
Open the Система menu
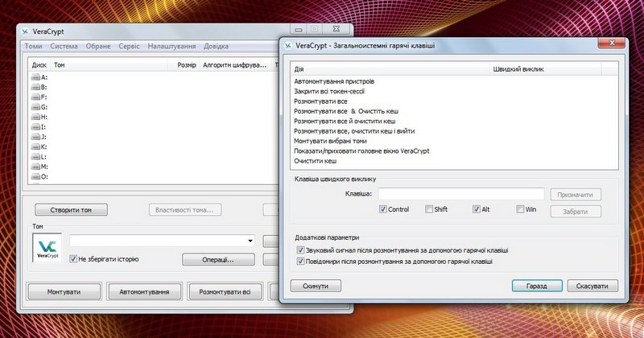[x=64, y=46]
